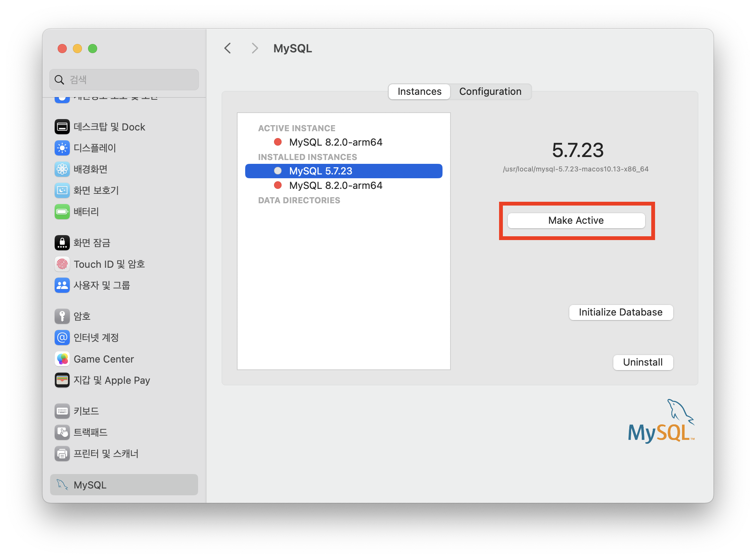
Task: Select the Game Center colorful icon
Action: click(62, 359)
